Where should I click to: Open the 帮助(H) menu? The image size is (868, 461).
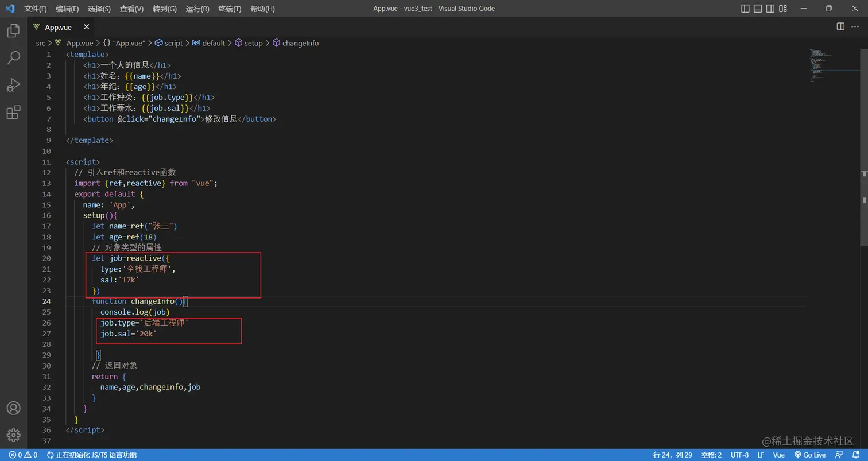[x=263, y=9]
